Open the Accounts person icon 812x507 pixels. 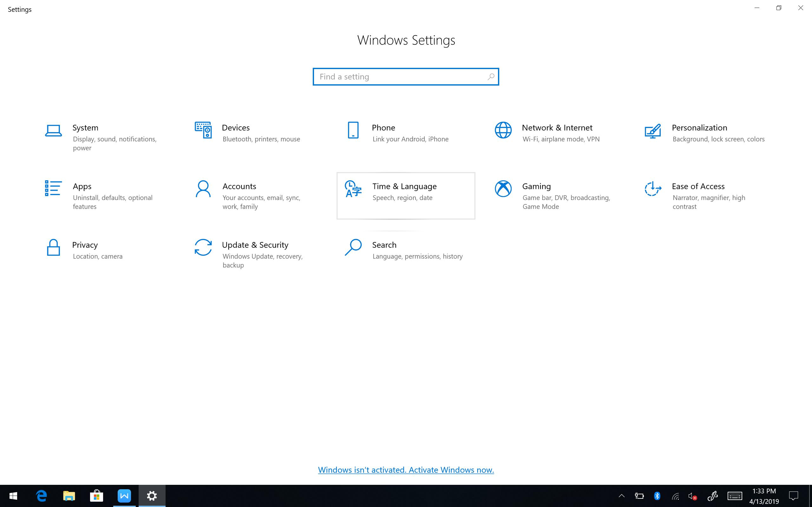(203, 189)
